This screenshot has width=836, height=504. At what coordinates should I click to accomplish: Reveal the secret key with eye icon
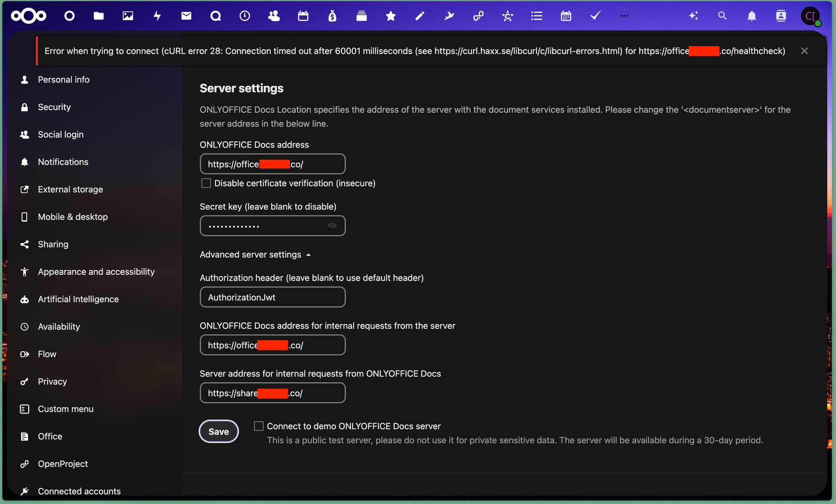[332, 225]
